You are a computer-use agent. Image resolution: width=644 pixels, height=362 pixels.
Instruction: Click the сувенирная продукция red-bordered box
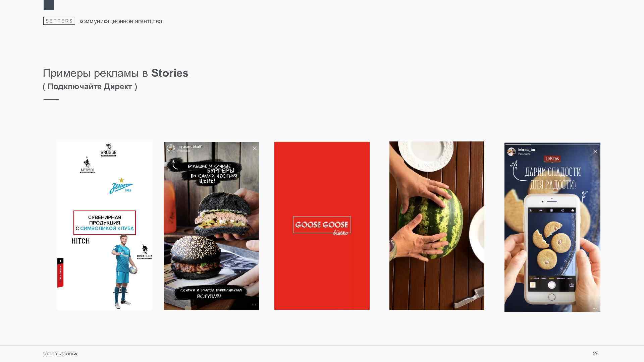coord(105,223)
